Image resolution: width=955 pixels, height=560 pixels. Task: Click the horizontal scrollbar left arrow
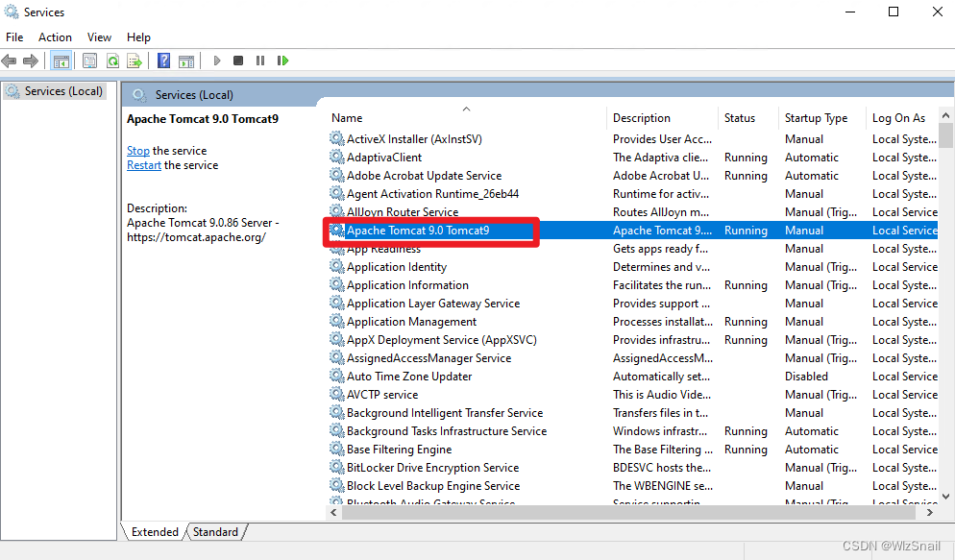pos(333,513)
